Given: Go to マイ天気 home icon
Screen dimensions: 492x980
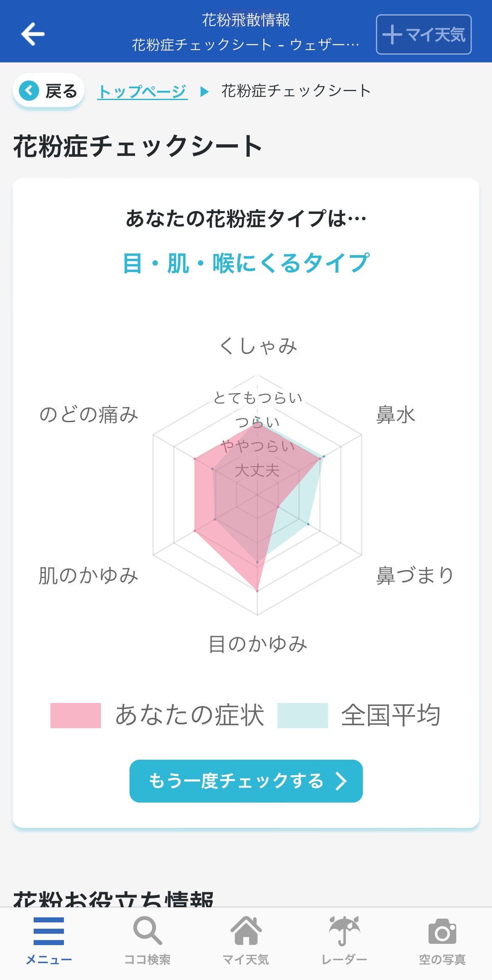Looking at the screenshot, I should [246, 930].
